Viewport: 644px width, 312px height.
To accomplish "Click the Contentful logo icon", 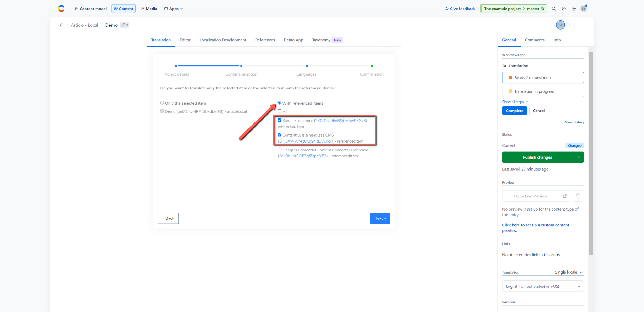I will (x=61, y=9).
